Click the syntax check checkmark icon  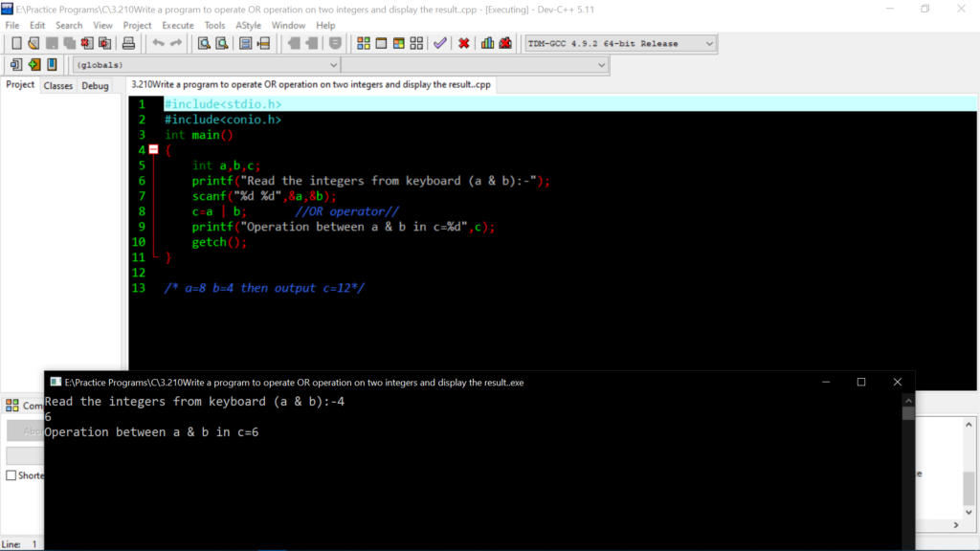click(439, 43)
